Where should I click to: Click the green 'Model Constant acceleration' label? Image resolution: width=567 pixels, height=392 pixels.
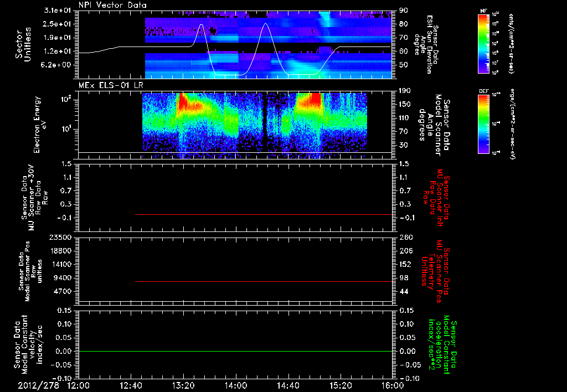pos(442,344)
